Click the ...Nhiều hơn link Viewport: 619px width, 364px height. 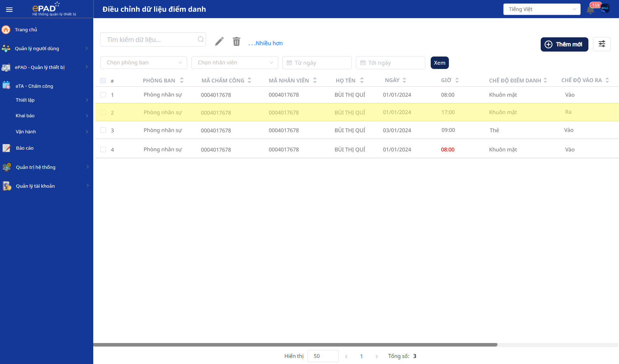[x=266, y=43]
